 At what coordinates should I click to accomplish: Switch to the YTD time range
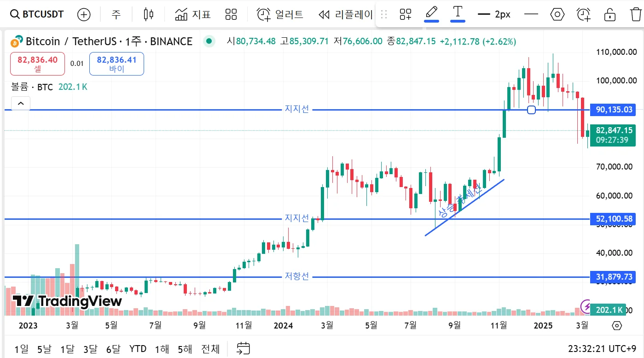click(138, 349)
